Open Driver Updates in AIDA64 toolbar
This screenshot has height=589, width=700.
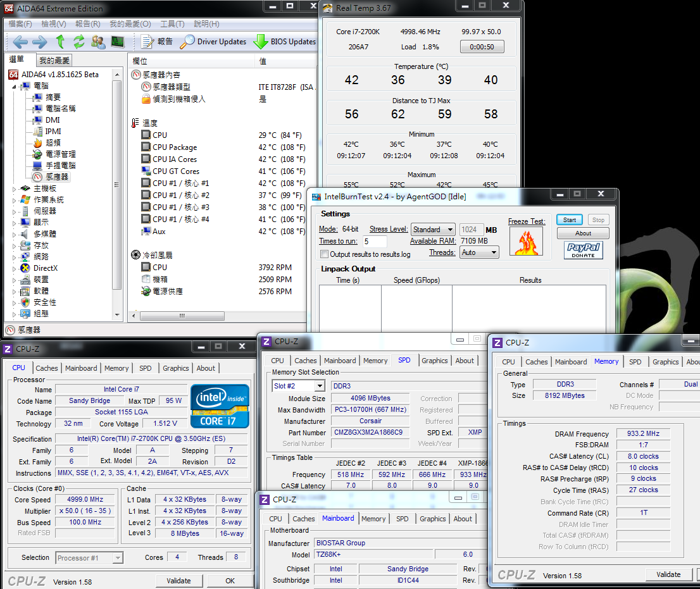(213, 42)
